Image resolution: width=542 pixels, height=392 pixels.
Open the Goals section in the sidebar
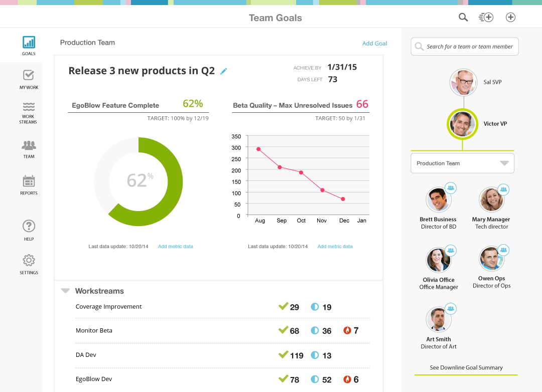coord(28,45)
